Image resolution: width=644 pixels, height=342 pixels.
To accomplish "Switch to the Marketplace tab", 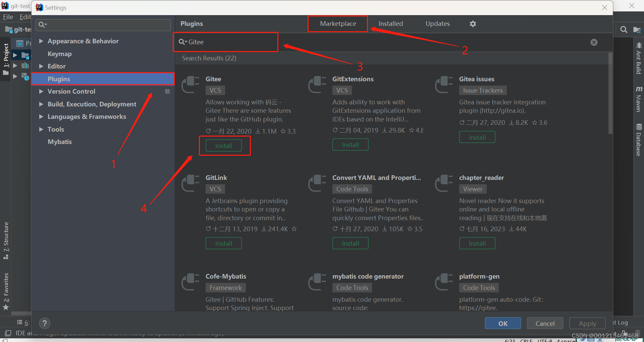I will 338,24.
